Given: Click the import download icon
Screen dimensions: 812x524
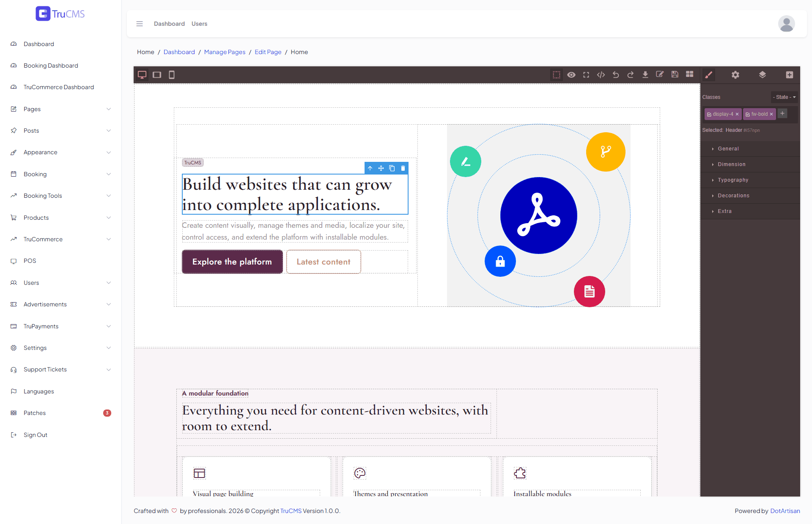Looking at the screenshot, I should (x=645, y=75).
